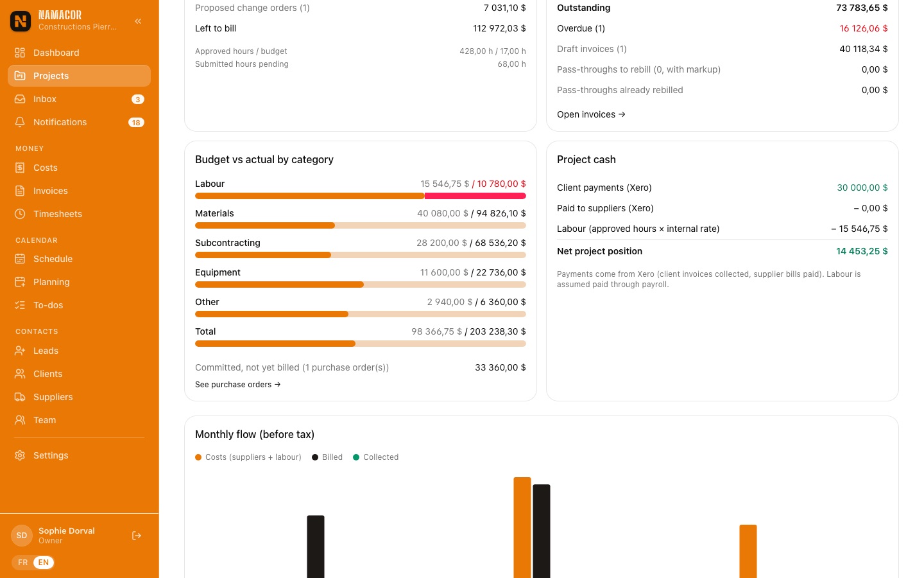Toggle the Billed series in legend
The height and width of the screenshot is (578, 924).
(x=327, y=457)
